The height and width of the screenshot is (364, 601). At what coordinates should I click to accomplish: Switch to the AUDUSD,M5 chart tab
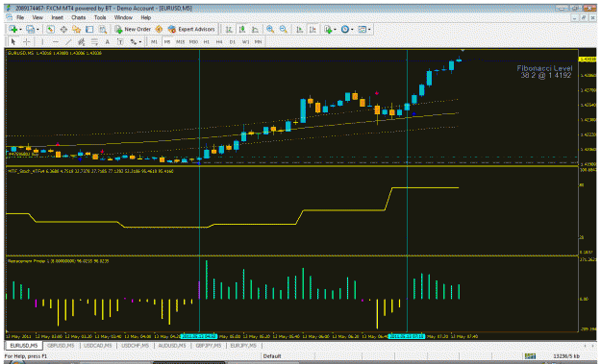pyautogui.click(x=172, y=346)
